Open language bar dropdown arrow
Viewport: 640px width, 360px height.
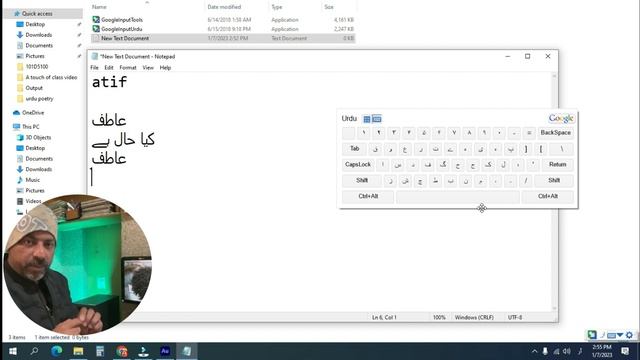(x=620, y=335)
